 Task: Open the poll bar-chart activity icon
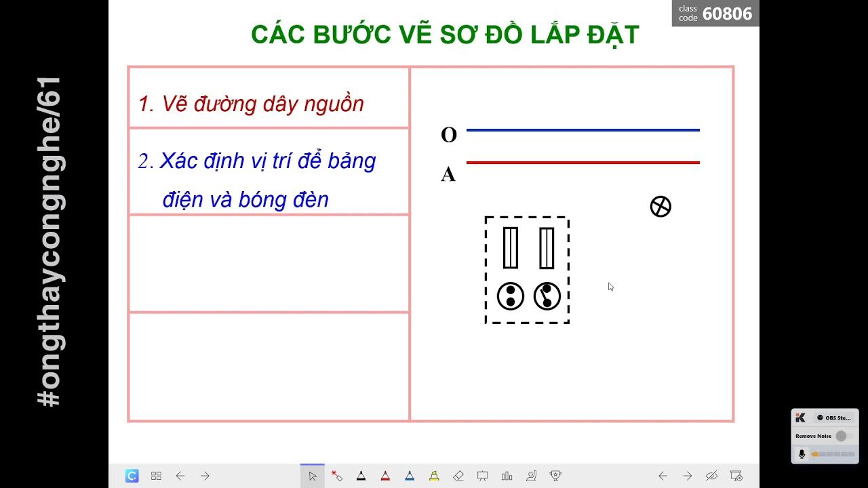point(507,476)
